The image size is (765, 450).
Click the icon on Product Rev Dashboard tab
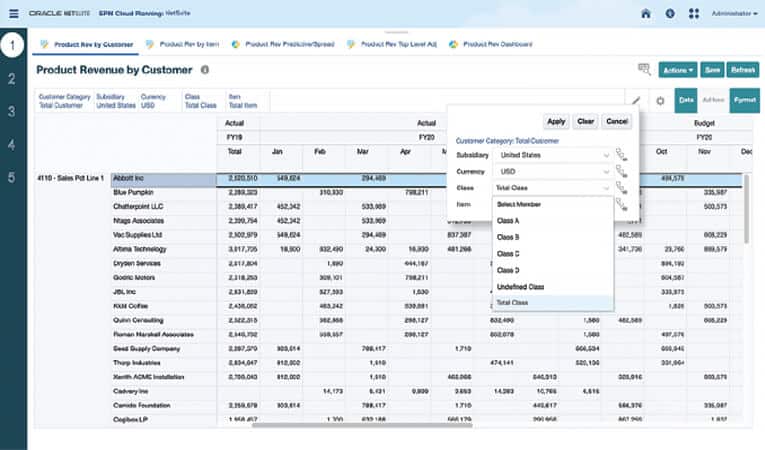coord(453,44)
